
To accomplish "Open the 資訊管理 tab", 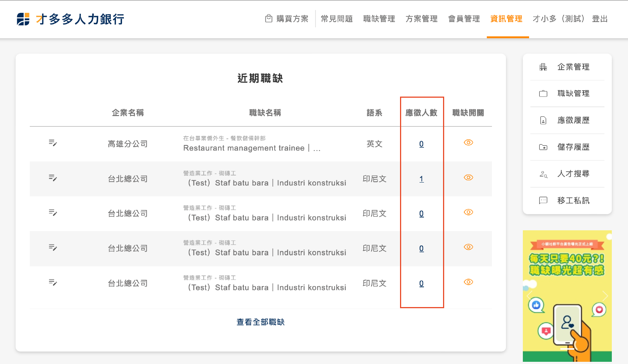I will point(506,19).
